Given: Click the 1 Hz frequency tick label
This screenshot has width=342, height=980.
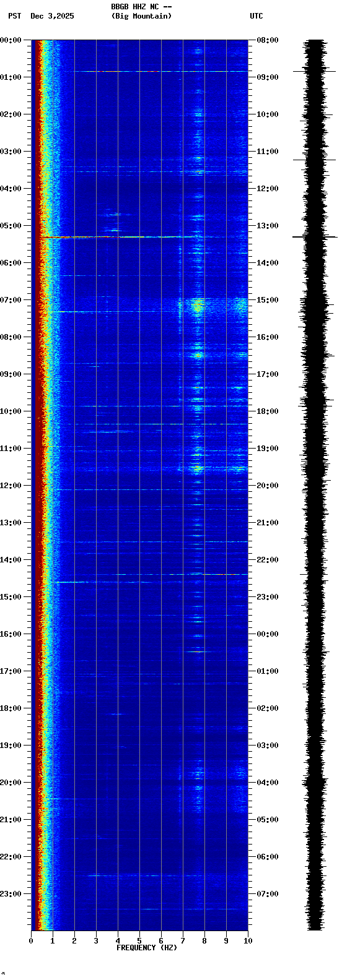Looking at the screenshot, I should coord(53,941).
